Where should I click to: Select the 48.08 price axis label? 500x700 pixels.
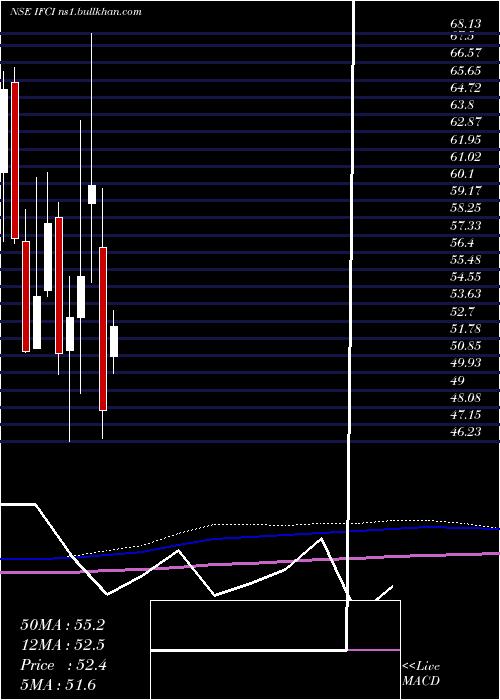(x=465, y=398)
